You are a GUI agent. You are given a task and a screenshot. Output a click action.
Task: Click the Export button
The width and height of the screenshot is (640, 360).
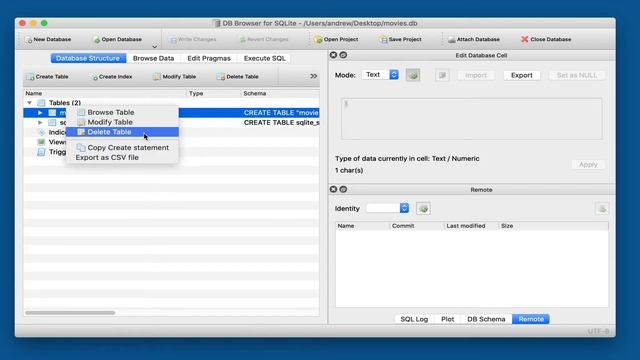click(522, 76)
